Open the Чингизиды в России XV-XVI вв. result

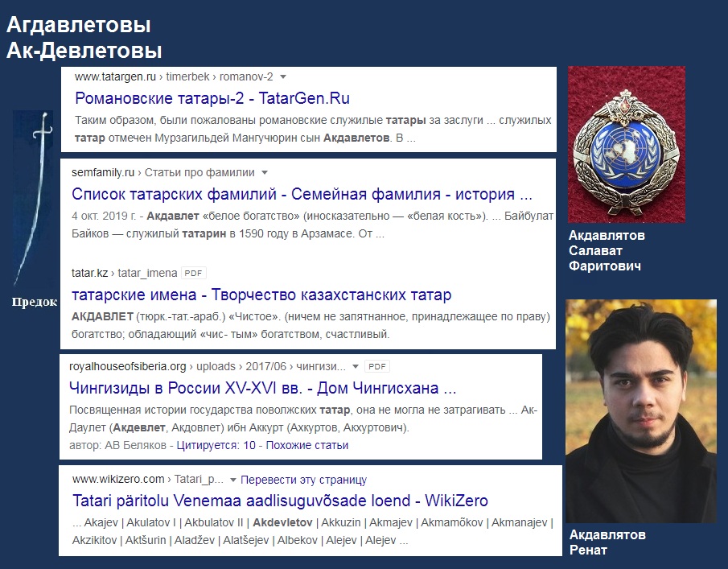[263, 387]
